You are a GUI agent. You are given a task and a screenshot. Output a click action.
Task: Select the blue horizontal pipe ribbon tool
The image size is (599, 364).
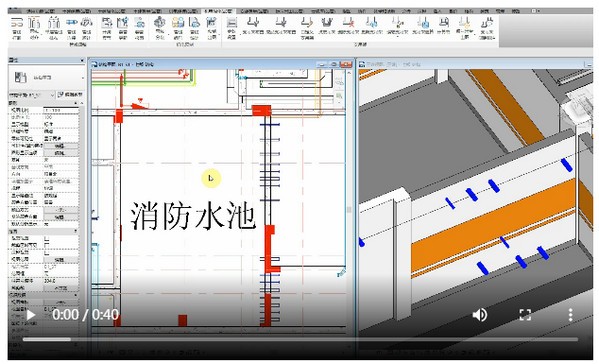pos(71,23)
